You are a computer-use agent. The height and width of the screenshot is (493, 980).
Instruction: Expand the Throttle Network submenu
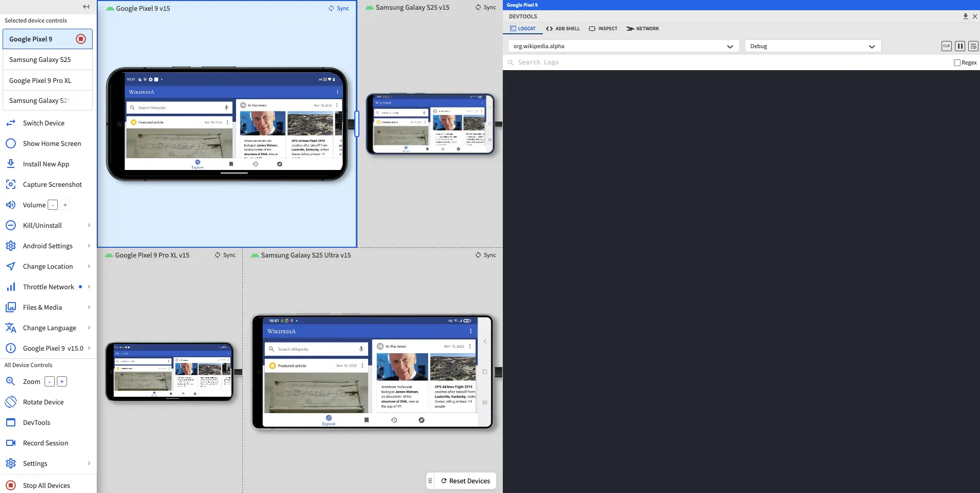tap(89, 287)
